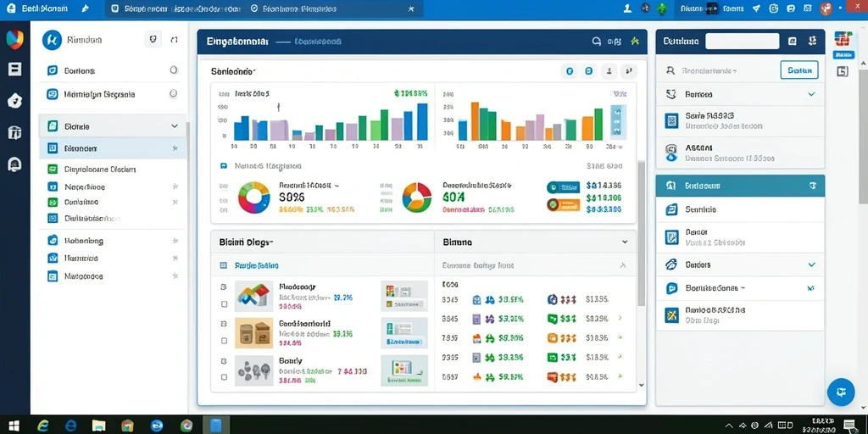Open the notification center in the taskbar

pos(849,426)
